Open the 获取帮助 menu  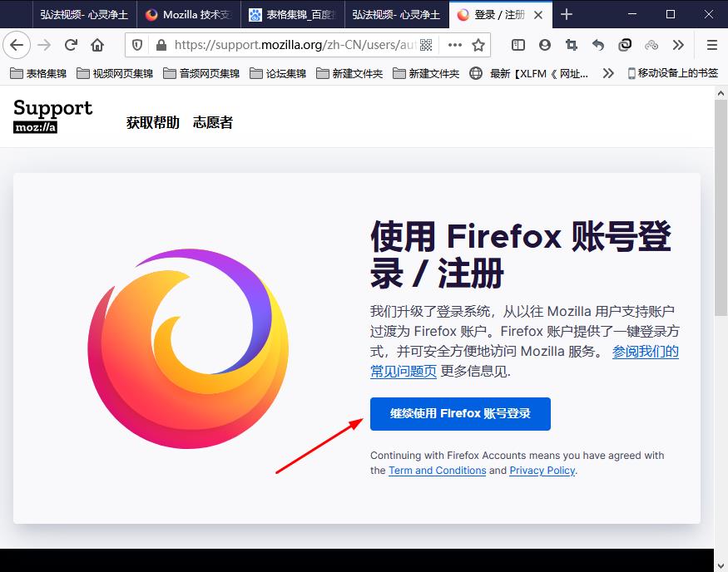pyautogui.click(x=153, y=122)
